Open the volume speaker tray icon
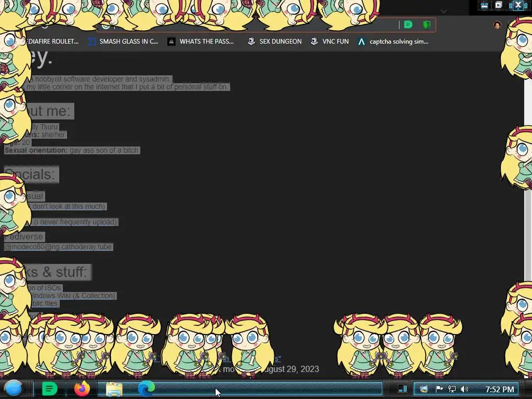532x399 pixels. pos(464,389)
